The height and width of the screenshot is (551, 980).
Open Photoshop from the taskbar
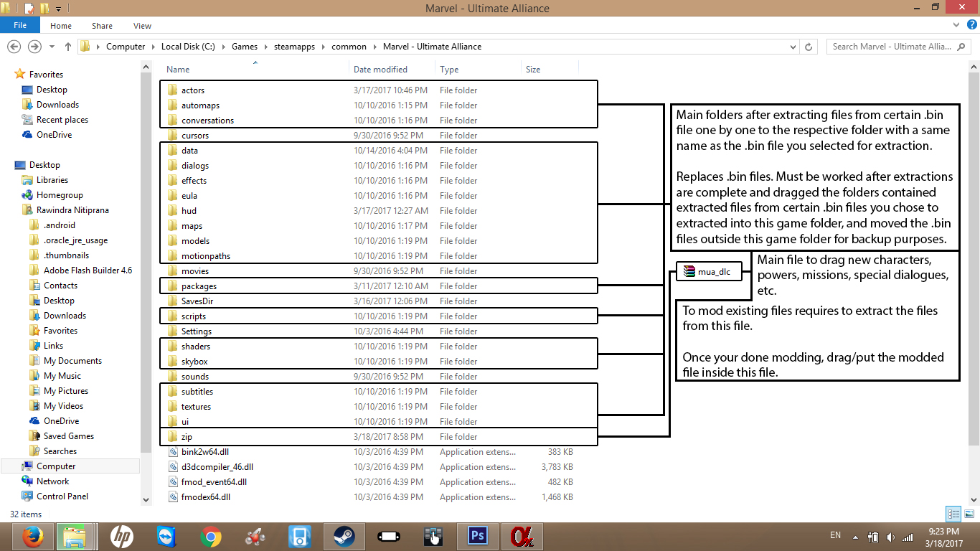pyautogui.click(x=476, y=537)
